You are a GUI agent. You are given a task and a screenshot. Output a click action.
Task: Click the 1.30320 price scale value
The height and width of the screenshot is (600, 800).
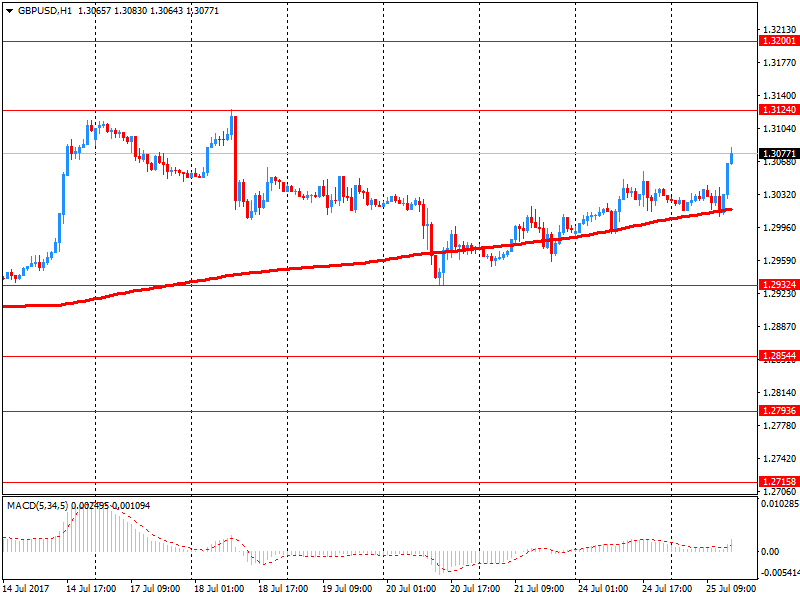click(779, 194)
